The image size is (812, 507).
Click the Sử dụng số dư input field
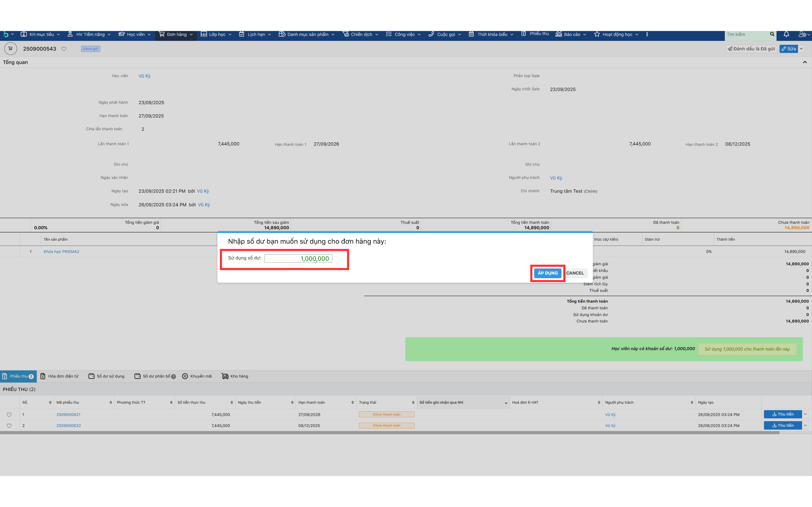(x=298, y=259)
